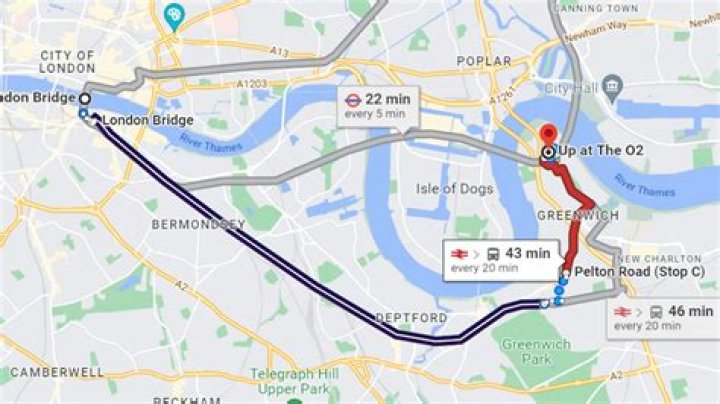The image size is (720, 404).
Task: Click the Greenwich Park label
Action: [536, 351]
